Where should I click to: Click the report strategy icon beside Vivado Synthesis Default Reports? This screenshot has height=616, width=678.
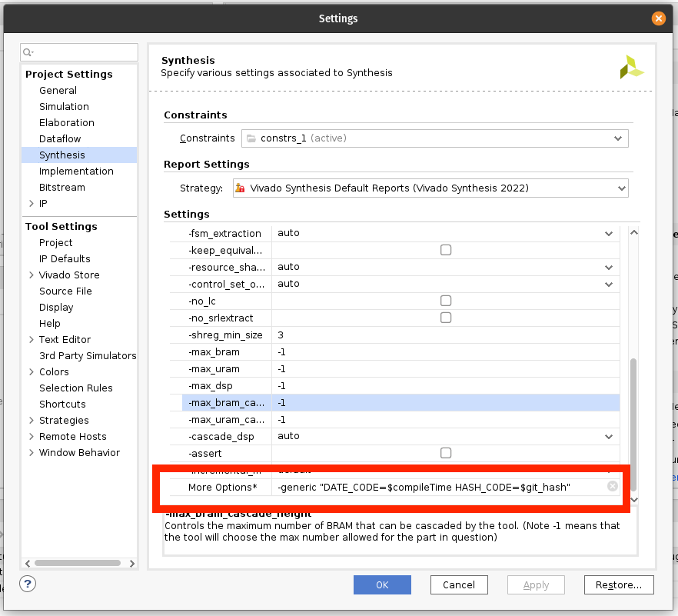point(240,188)
